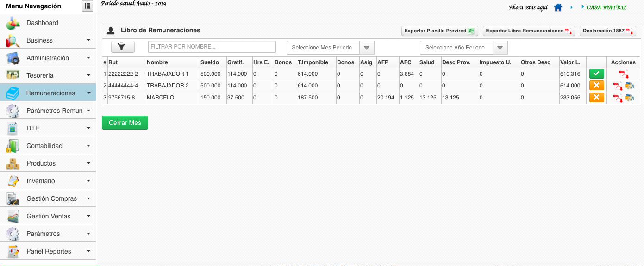Open the Seleccione Mes Periodo dropdown
Image resolution: width=644 pixels, height=266 pixels.
click(x=331, y=48)
